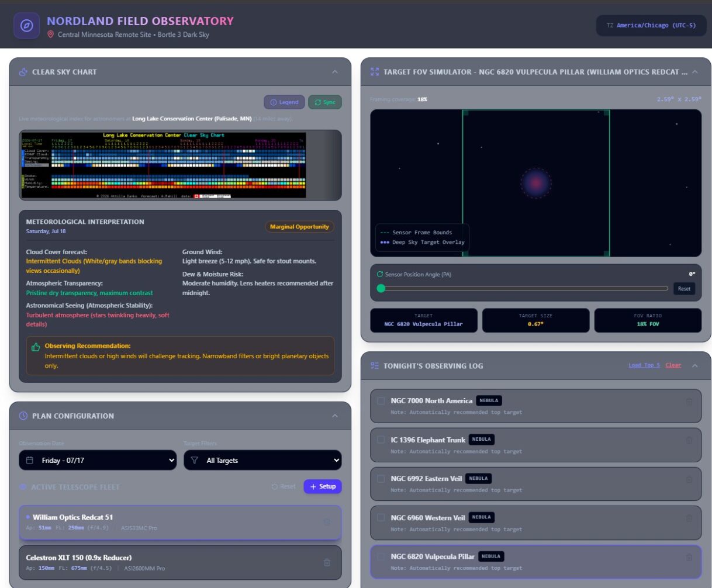
Task: Click the funnel icon in Target Filters field
Action: [x=195, y=461]
